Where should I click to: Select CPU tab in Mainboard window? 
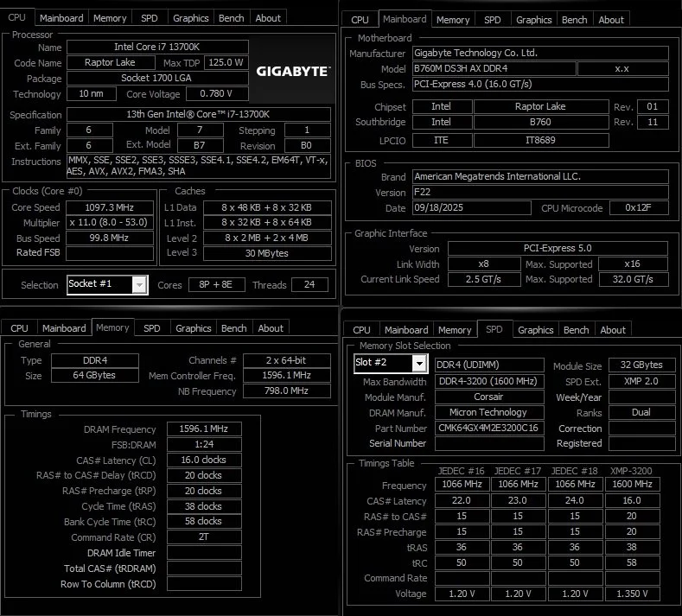(x=360, y=20)
